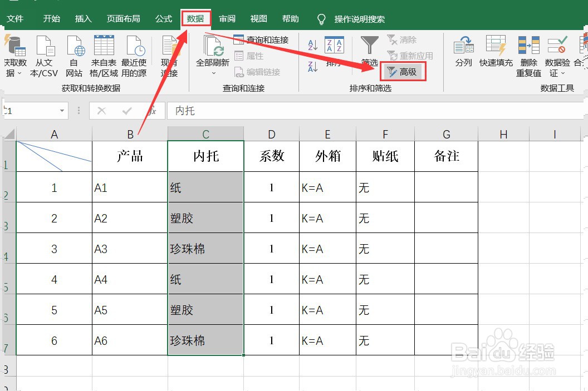Screen dimensions: 588x391
Task: Click 快速填充 flash fill
Action: click(496, 52)
